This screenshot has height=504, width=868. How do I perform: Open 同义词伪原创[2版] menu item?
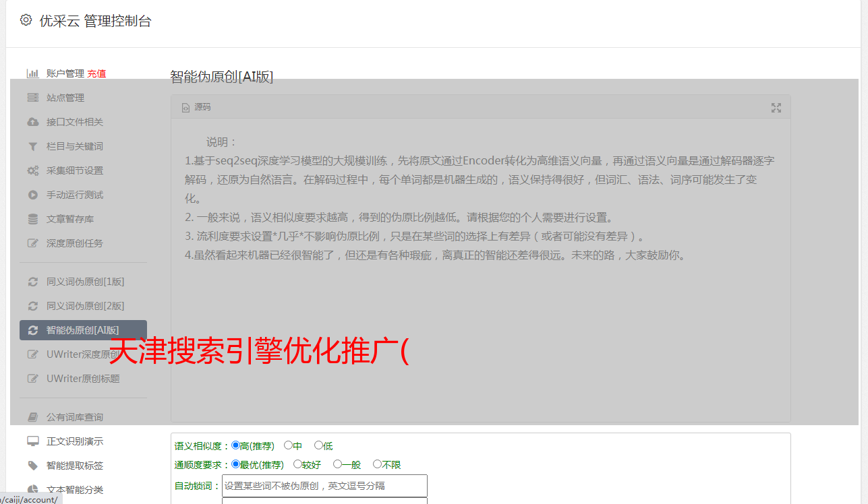(x=85, y=306)
